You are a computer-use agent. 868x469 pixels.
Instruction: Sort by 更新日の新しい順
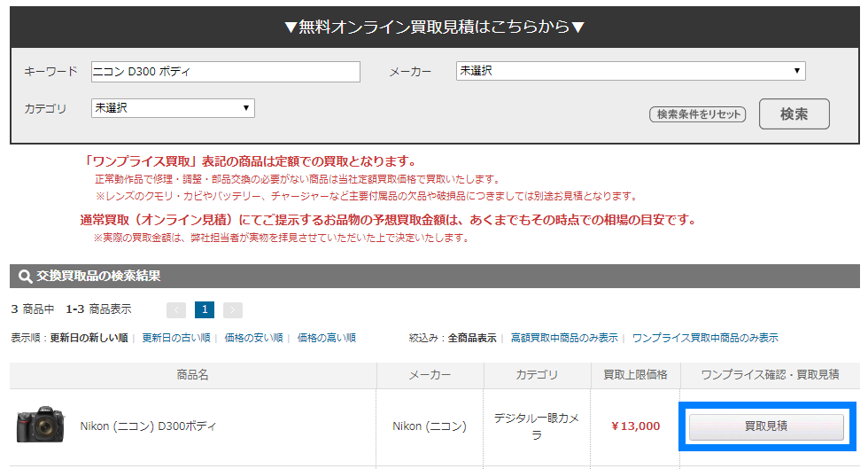click(89, 338)
